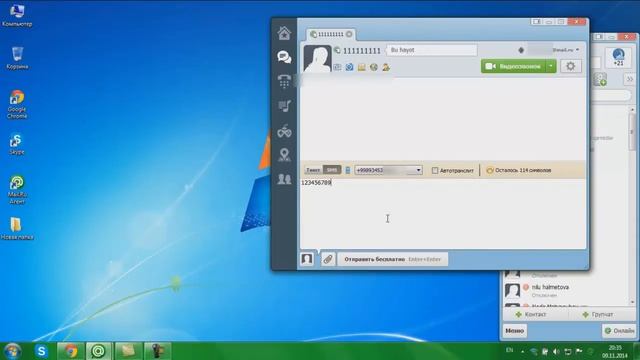
Task: Close the 111111111 chat tab
Action: (349, 34)
